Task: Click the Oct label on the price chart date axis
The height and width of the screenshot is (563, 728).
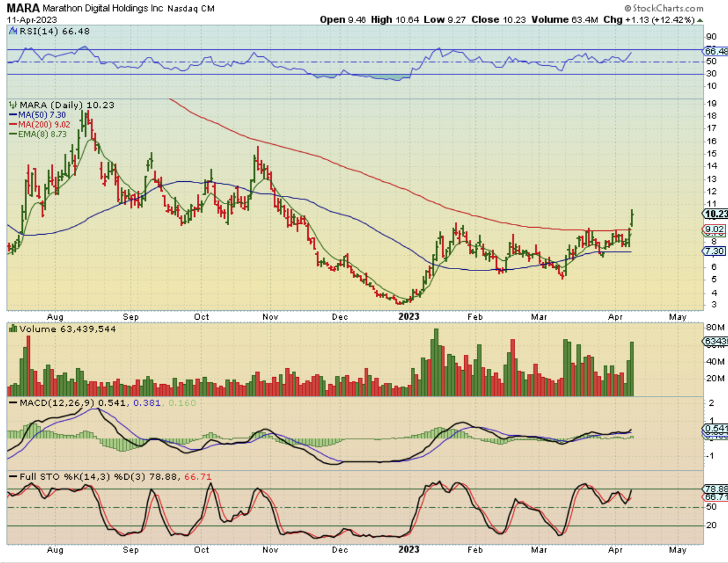Action: [x=202, y=317]
